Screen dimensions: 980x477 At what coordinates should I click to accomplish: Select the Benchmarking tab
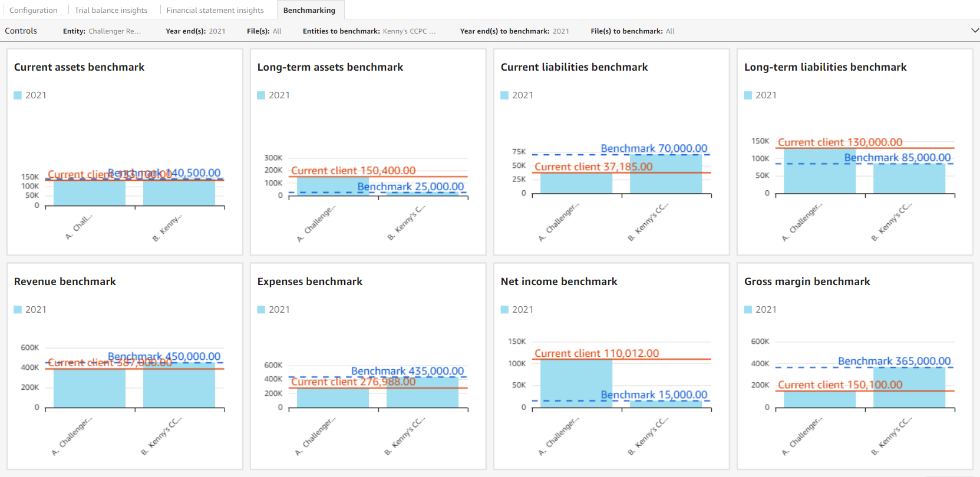[309, 10]
